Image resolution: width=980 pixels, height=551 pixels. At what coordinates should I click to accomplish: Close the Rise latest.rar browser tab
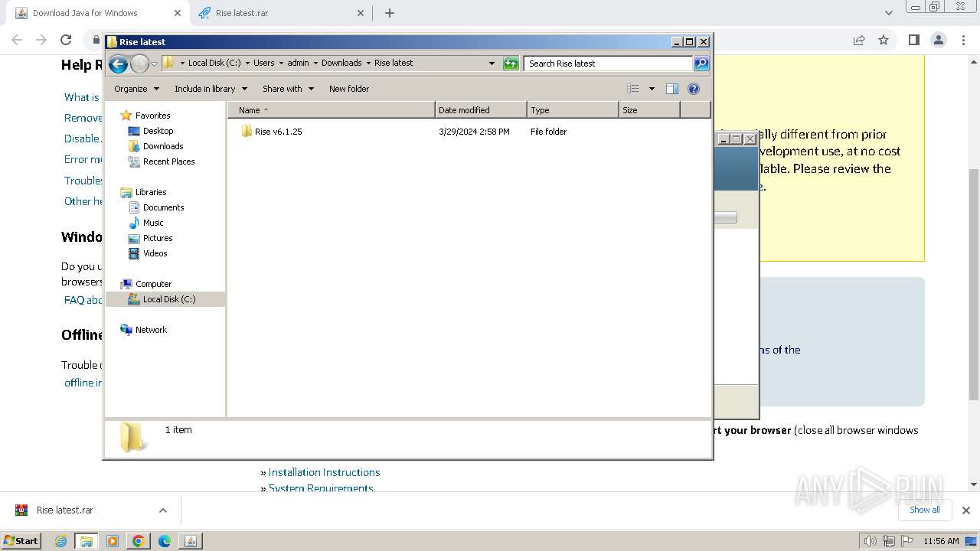[361, 13]
